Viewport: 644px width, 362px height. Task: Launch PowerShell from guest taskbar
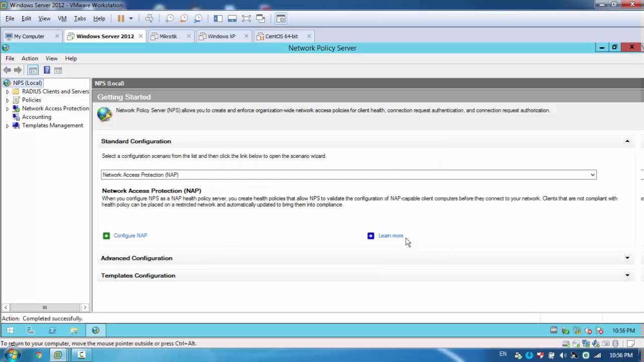click(52, 330)
